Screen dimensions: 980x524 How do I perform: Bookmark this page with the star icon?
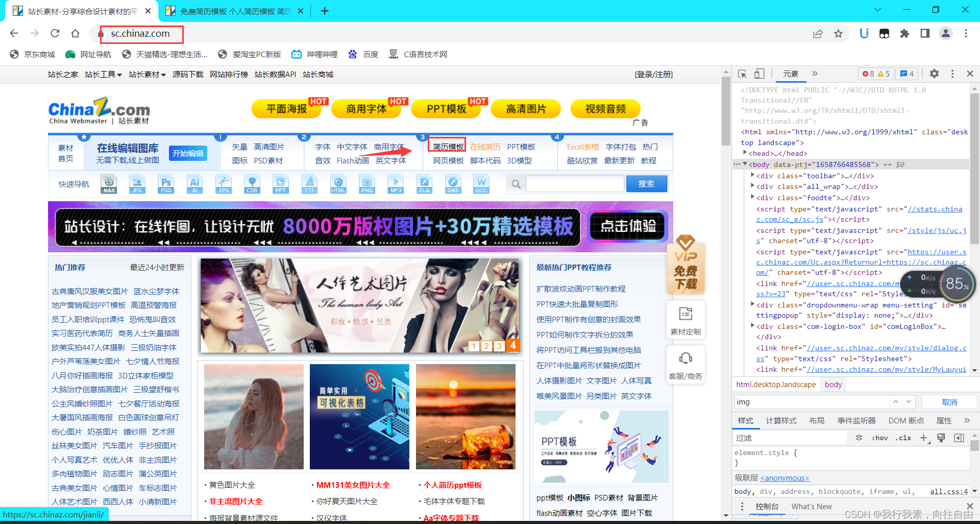(838, 34)
